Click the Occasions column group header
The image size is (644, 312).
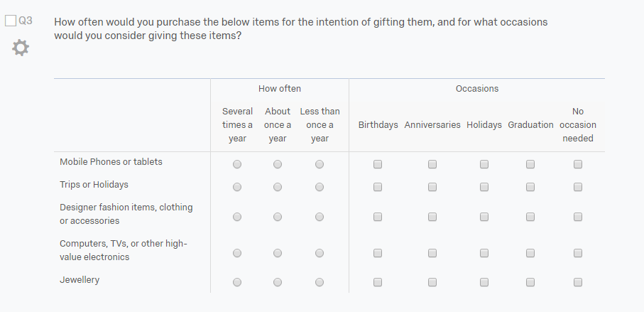[477, 88]
